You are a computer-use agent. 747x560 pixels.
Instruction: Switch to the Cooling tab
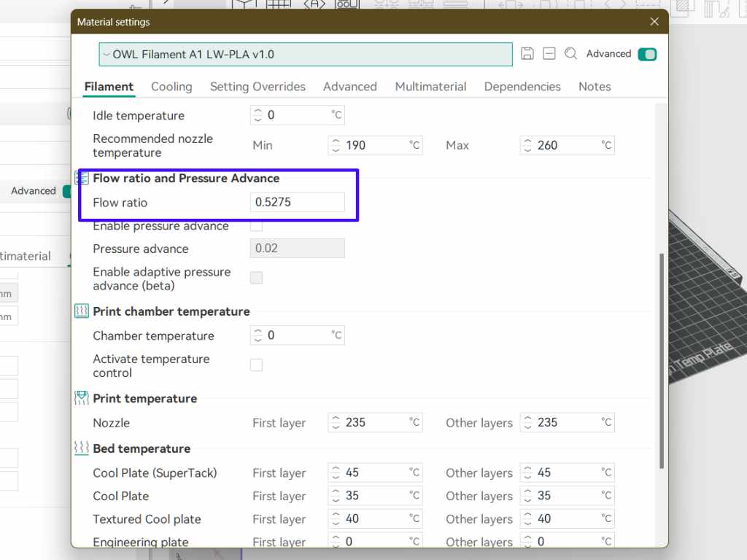click(x=171, y=87)
